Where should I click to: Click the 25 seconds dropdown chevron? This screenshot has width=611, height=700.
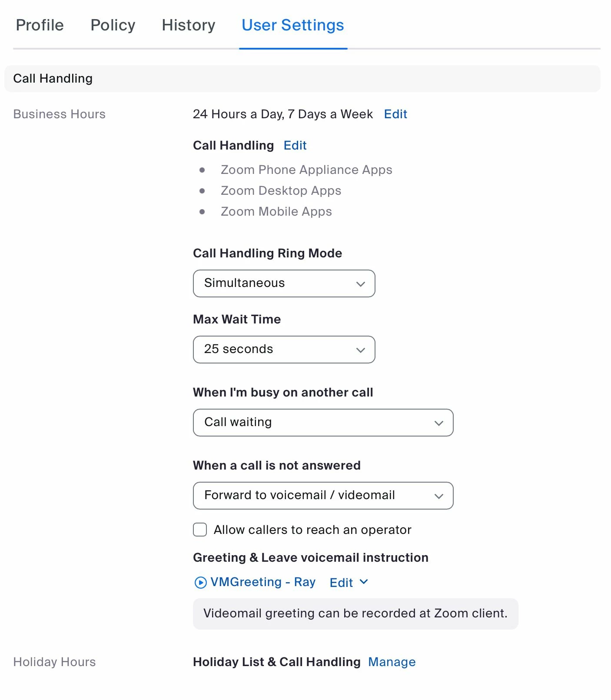(x=360, y=350)
